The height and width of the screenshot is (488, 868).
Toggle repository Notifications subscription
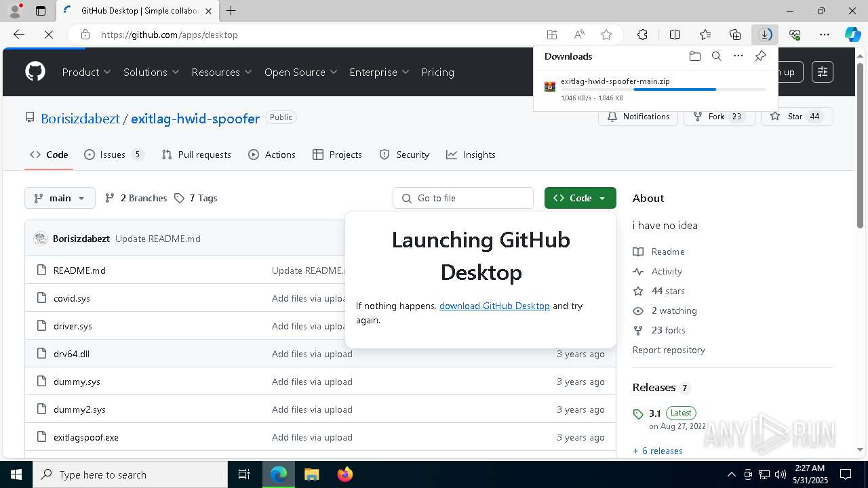click(x=638, y=117)
